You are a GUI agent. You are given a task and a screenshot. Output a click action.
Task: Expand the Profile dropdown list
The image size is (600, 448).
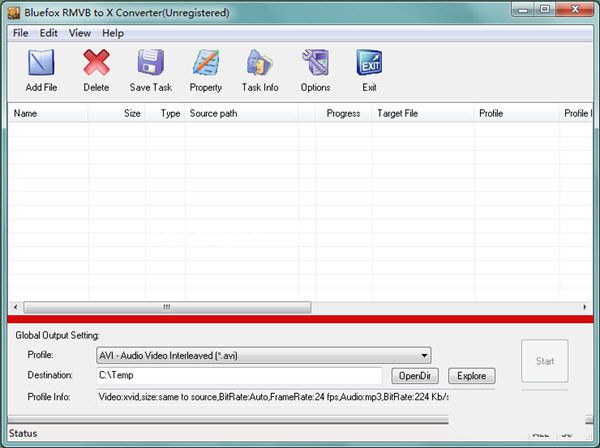click(x=424, y=355)
